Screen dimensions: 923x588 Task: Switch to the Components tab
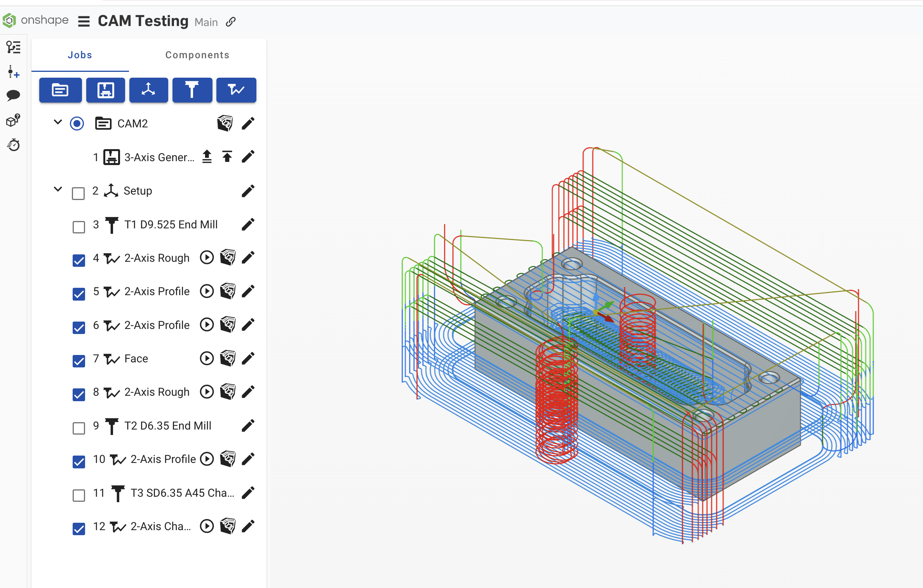pos(197,55)
